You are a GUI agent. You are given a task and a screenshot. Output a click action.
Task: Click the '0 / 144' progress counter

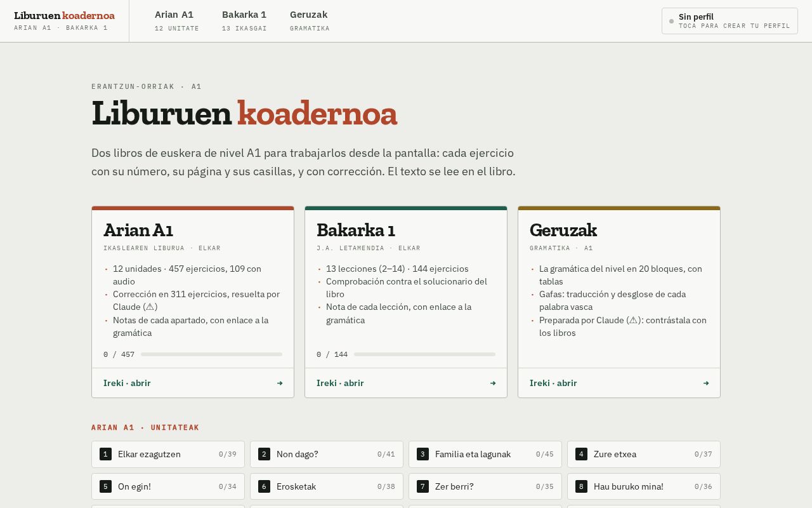332,354
